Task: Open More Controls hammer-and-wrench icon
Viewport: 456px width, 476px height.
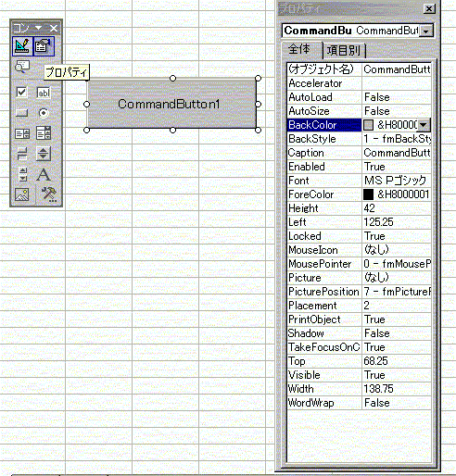Action: pyautogui.click(x=49, y=194)
